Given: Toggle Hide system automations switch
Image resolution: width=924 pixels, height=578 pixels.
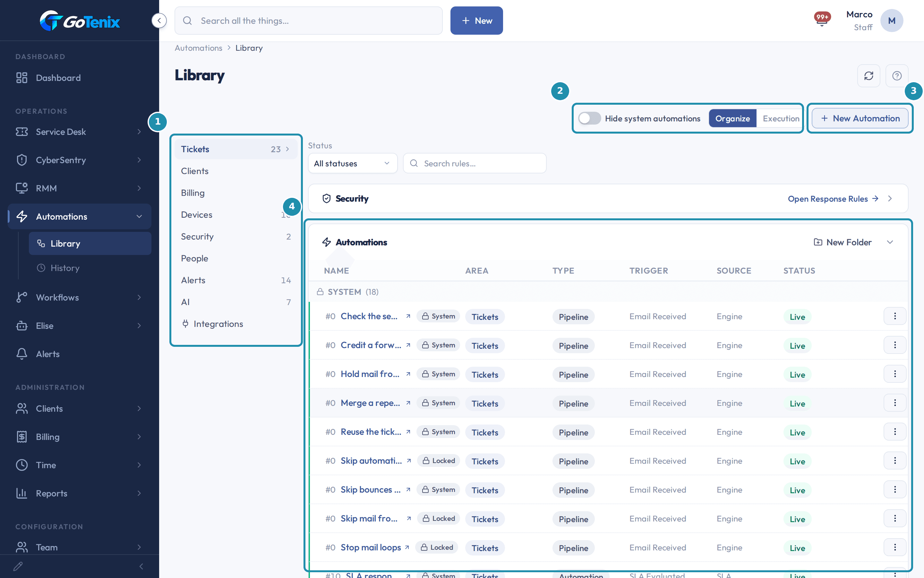Looking at the screenshot, I should (589, 118).
